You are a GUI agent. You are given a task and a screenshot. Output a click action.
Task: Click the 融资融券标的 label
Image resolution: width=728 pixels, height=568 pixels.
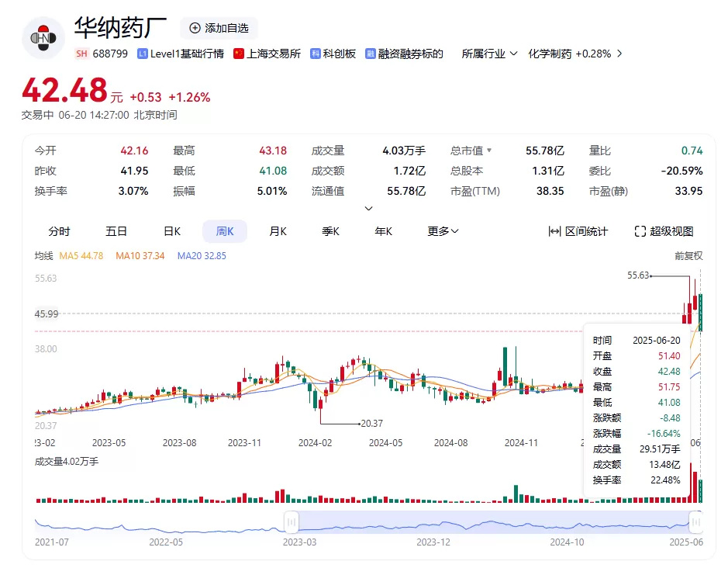(410, 54)
